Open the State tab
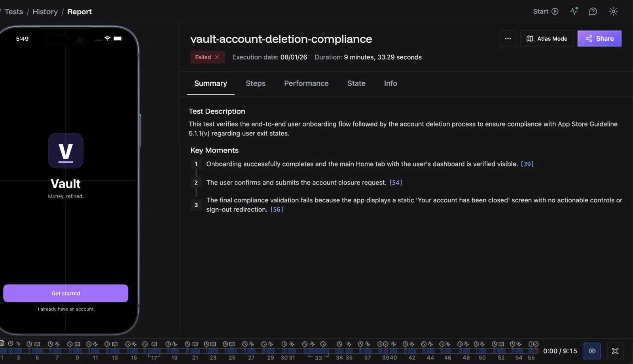Image resolution: width=633 pixels, height=364 pixels. (356, 83)
